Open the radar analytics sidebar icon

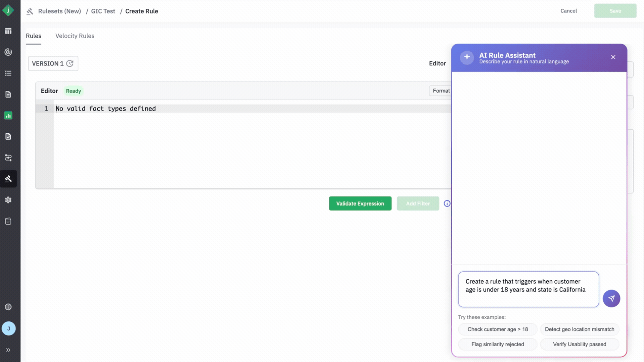click(x=8, y=52)
